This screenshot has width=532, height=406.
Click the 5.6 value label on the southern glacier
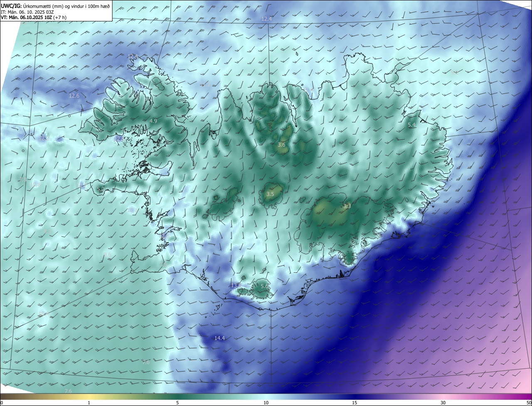tap(264, 286)
